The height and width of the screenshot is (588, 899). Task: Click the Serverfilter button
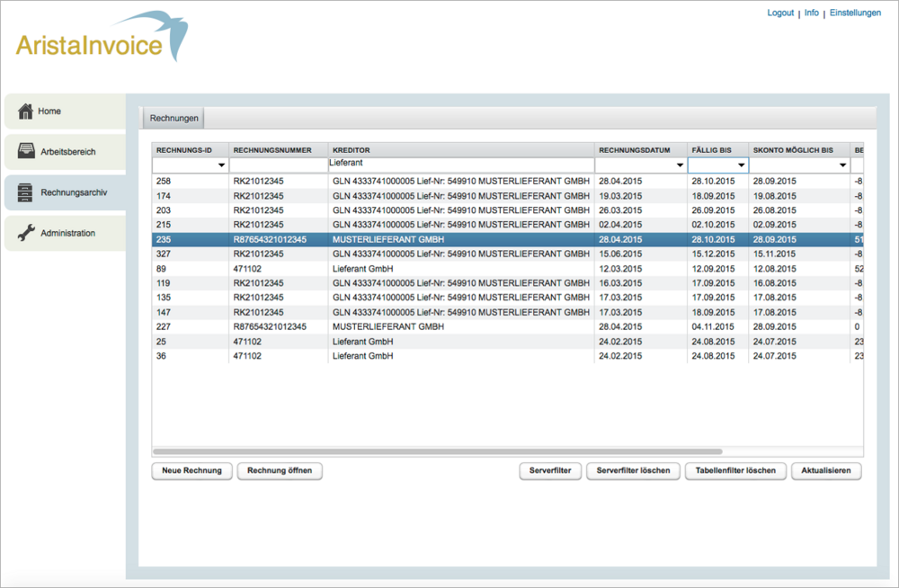tap(550, 470)
